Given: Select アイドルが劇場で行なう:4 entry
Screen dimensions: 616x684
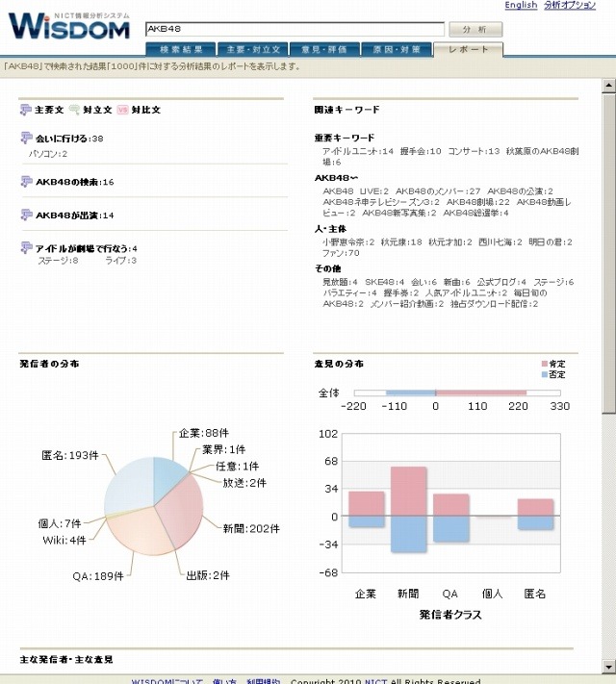Looking at the screenshot, I should (87, 248).
